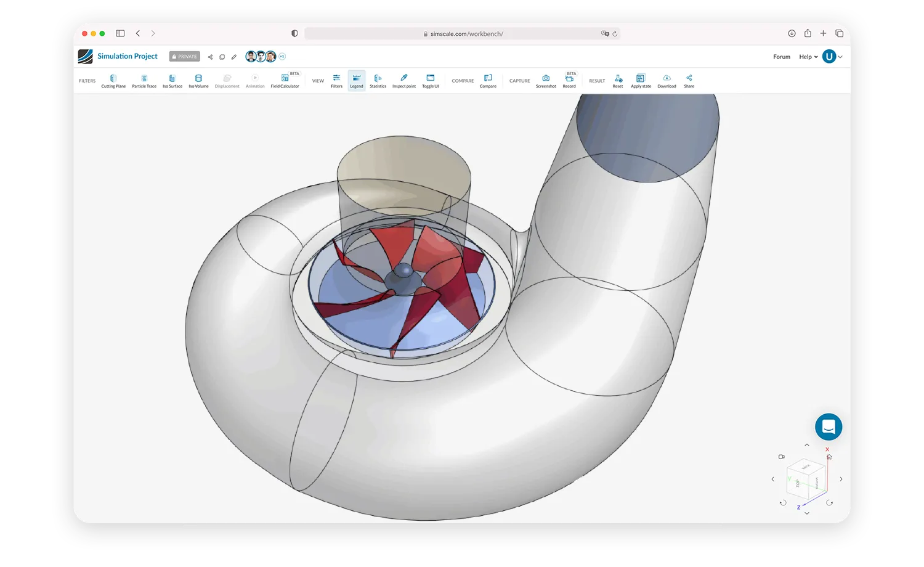The width and height of the screenshot is (924, 567).
Task: Toggle the camera projection icon
Action: click(781, 457)
